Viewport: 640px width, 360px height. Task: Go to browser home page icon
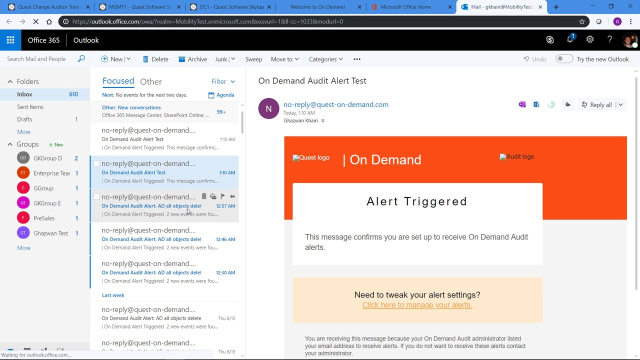pyautogui.click(x=49, y=22)
